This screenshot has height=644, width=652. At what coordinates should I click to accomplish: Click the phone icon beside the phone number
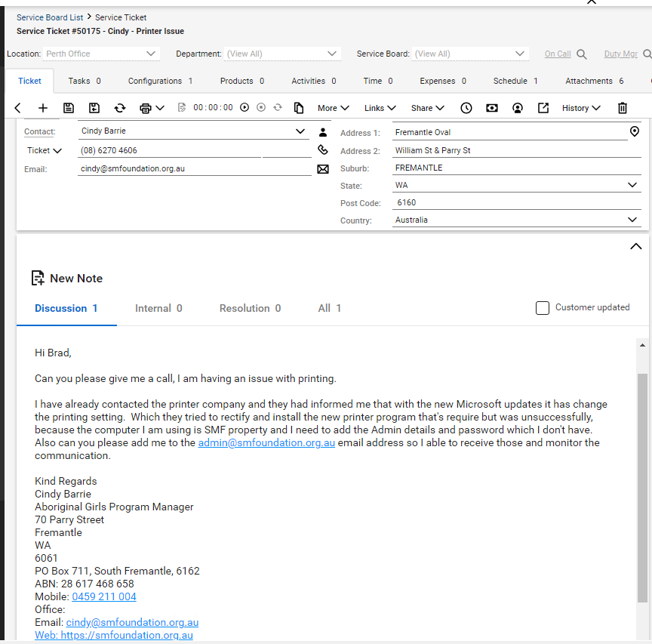click(323, 149)
